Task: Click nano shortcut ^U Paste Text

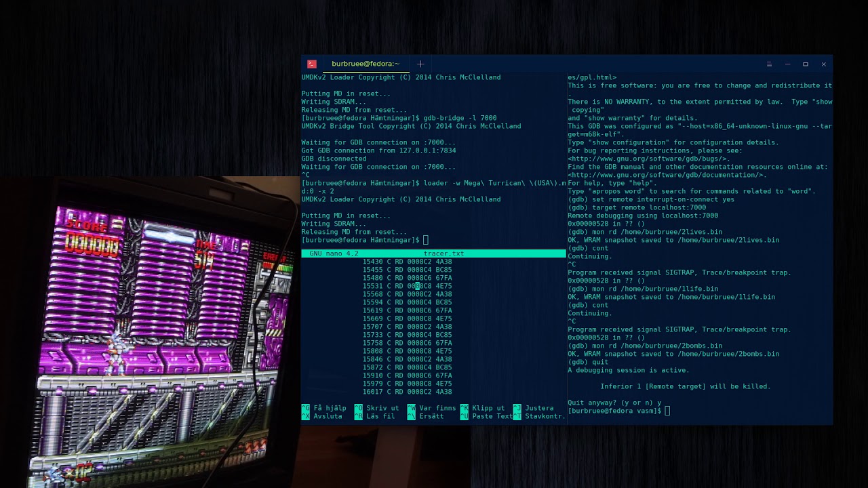Action: [487, 416]
